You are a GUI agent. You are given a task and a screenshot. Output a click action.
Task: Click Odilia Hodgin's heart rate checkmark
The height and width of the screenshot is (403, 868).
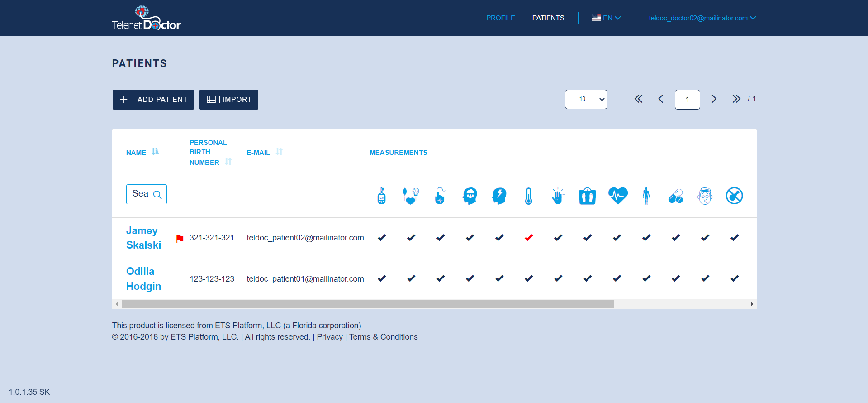point(617,278)
